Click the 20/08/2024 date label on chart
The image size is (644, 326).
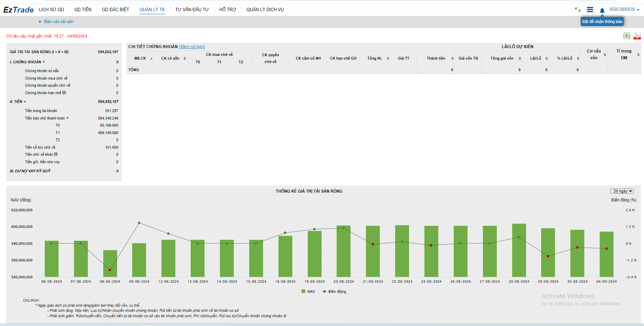(344, 281)
